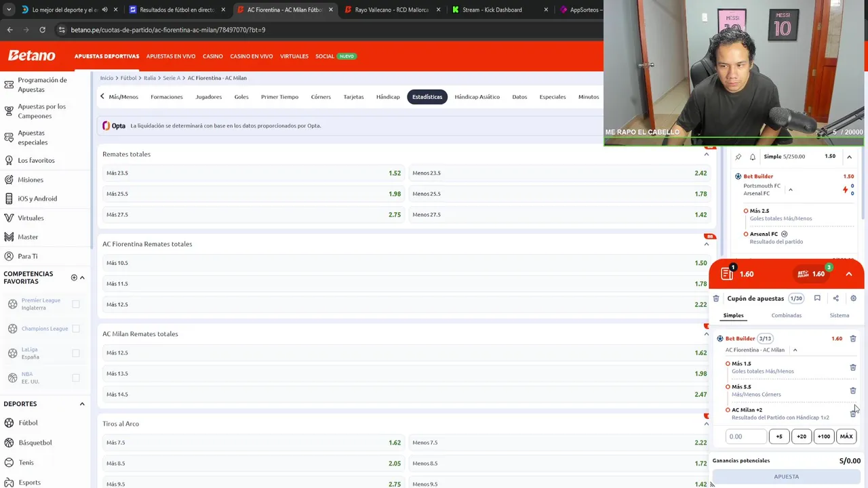Screen dimensions: 868x488
Task: Mute the first browser tab audio
Action: 104,9
